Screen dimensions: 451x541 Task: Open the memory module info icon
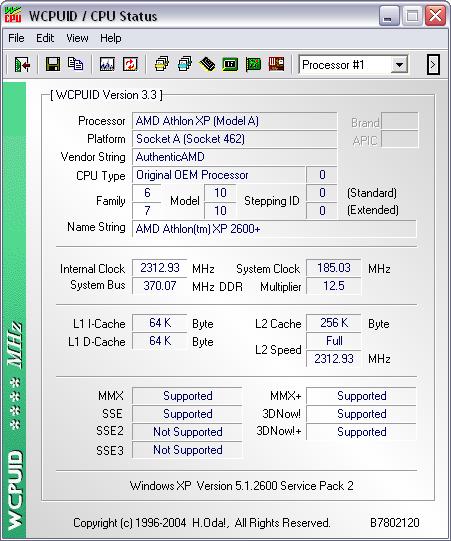click(x=207, y=64)
